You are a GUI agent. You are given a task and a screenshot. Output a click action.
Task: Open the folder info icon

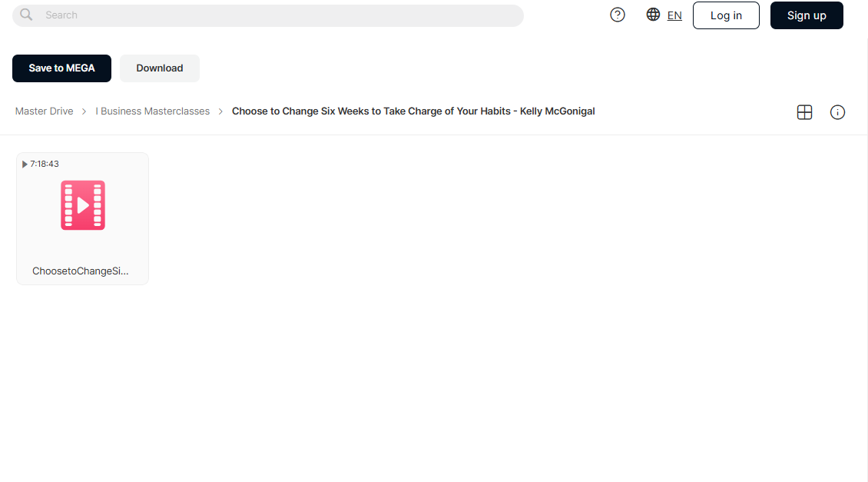(837, 112)
